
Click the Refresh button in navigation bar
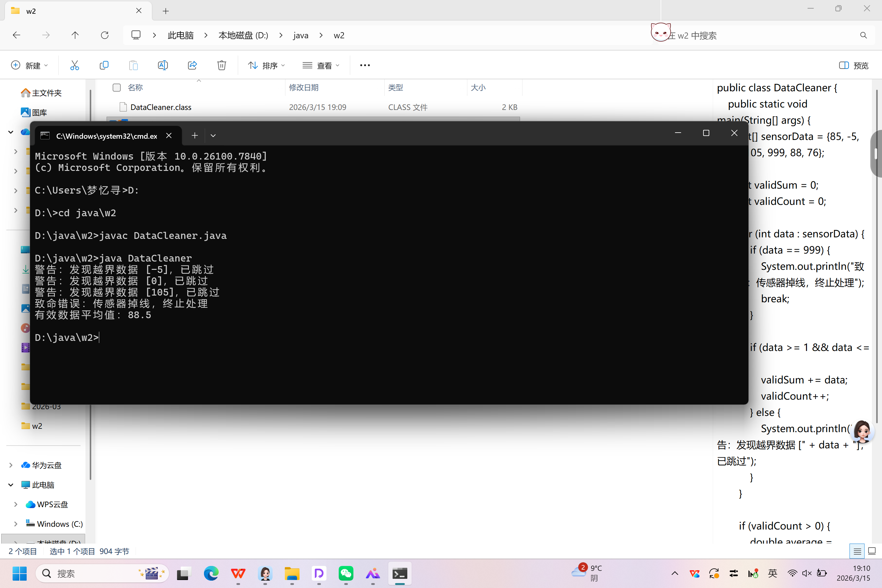coord(105,35)
